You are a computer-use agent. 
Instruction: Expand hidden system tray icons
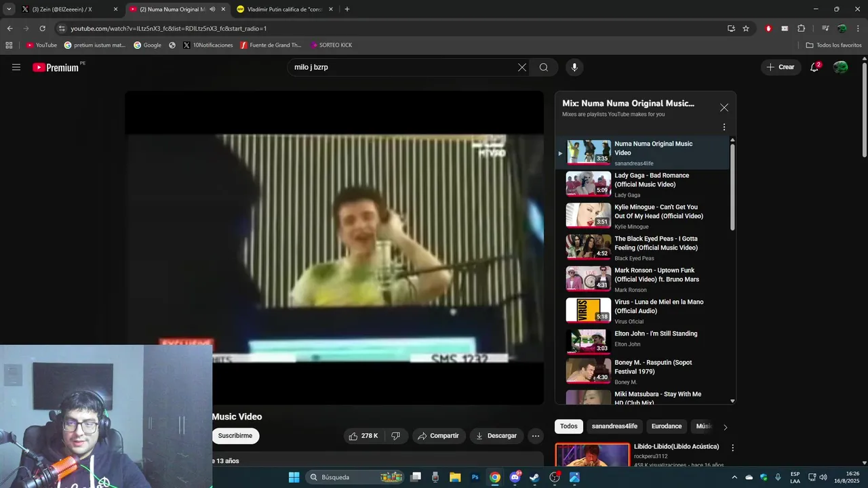pyautogui.click(x=734, y=477)
